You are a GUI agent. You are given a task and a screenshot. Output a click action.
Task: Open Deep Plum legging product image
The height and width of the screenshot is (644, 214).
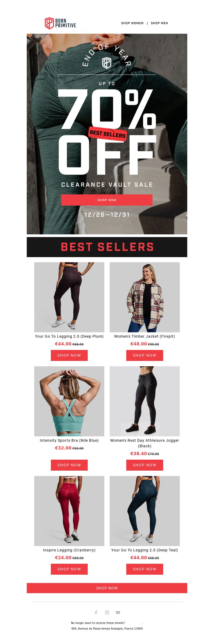pyautogui.click(x=69, y=297)
